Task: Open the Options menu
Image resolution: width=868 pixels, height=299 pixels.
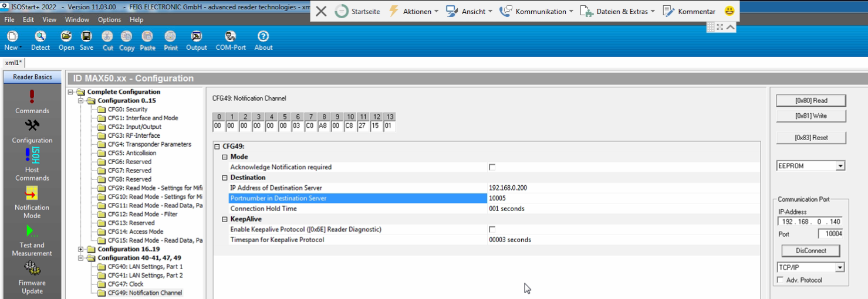Action: [109, 19]
